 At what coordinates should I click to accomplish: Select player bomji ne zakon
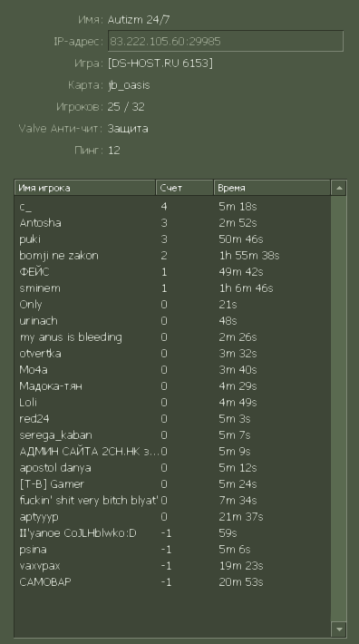(173, 256)
